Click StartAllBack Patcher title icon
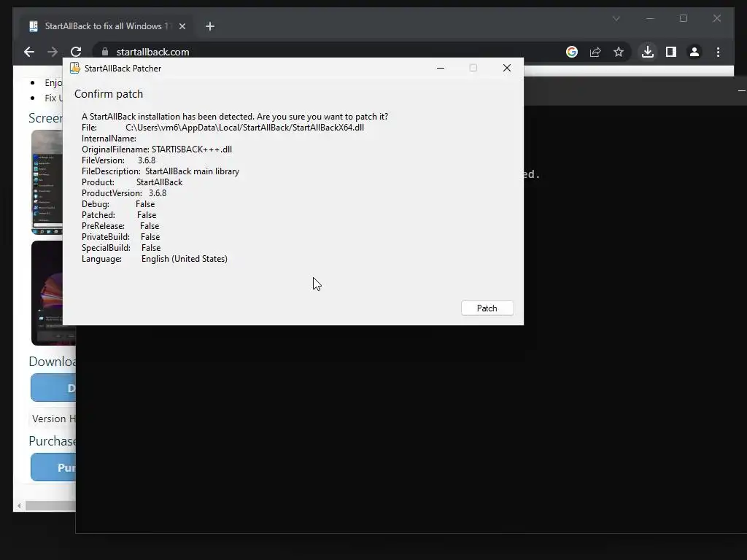Viewport: 747px width, 560px height. point(75,68)
